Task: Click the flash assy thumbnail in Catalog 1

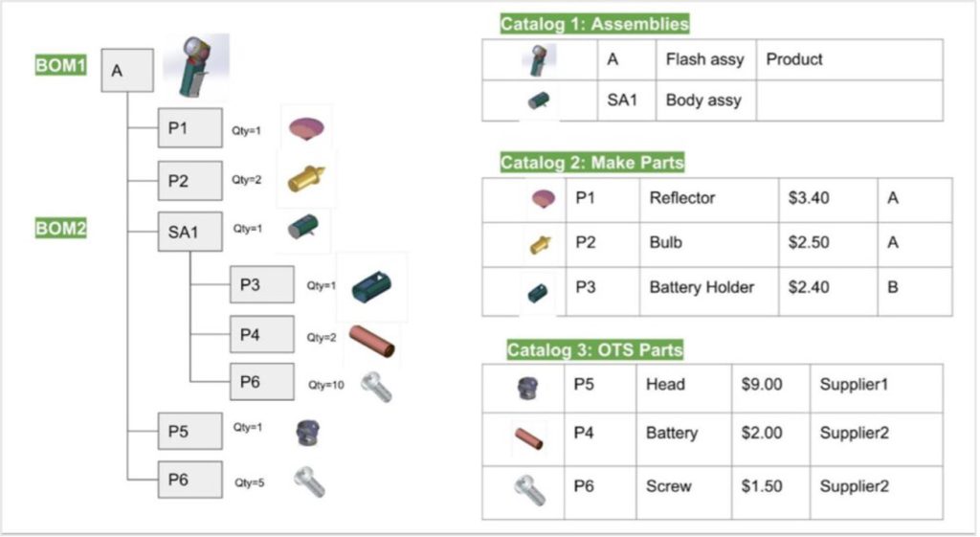Action: tap(538, 60)
